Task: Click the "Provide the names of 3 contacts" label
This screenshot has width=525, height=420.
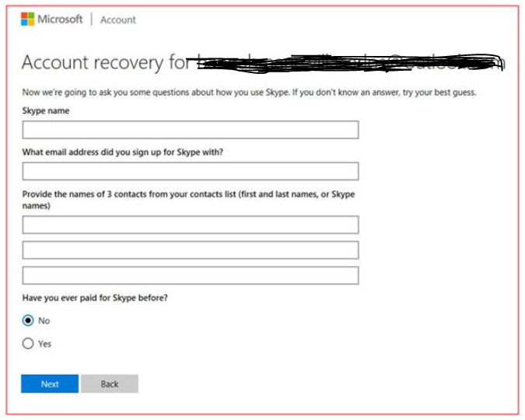Action: (188, 200)
